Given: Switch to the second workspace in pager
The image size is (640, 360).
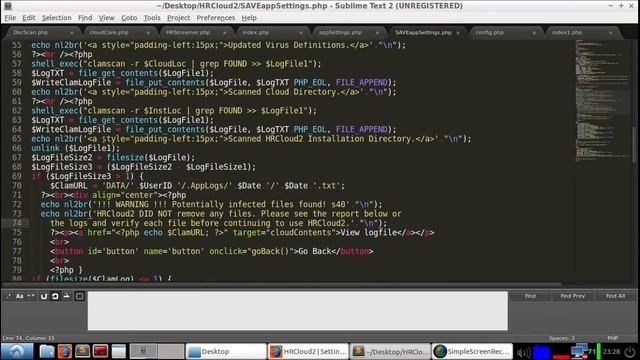Looking at the screenshot, I should tap(171, 351).
